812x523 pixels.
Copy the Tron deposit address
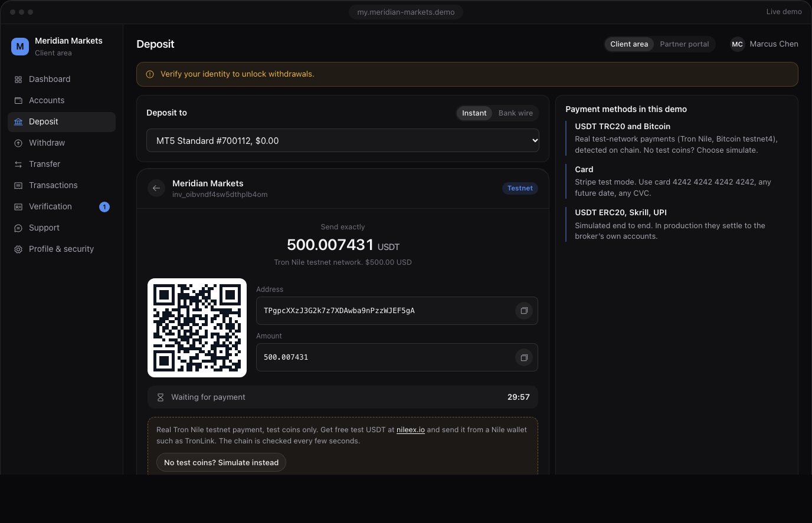click(x=524, y=311)
